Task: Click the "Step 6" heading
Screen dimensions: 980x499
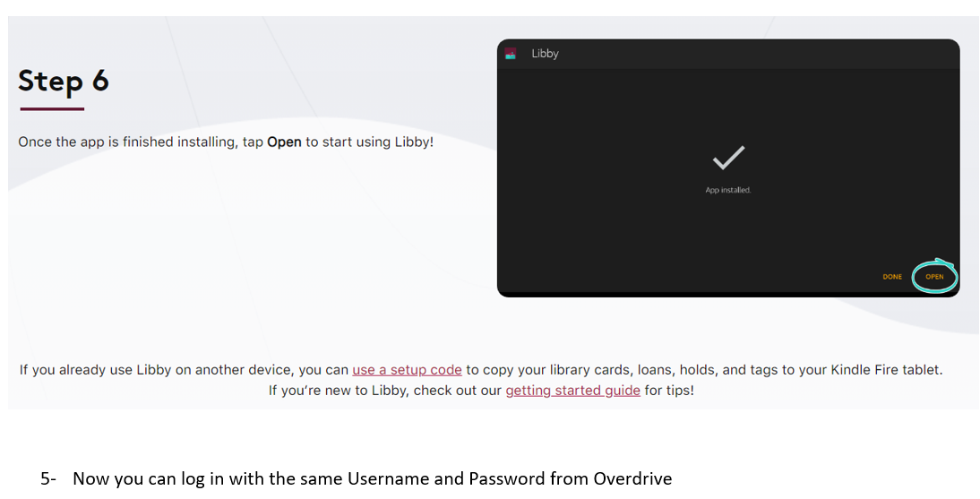Action: (x=64, y=81)
